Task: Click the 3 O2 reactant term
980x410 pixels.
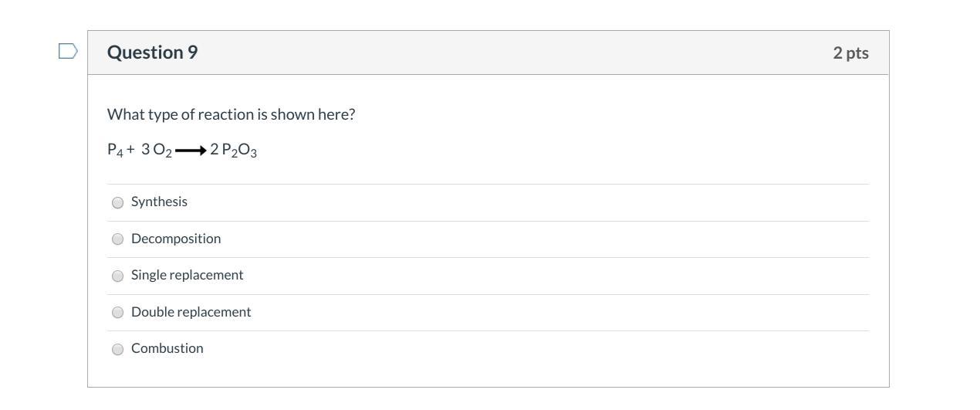Action: click(157, 151)
